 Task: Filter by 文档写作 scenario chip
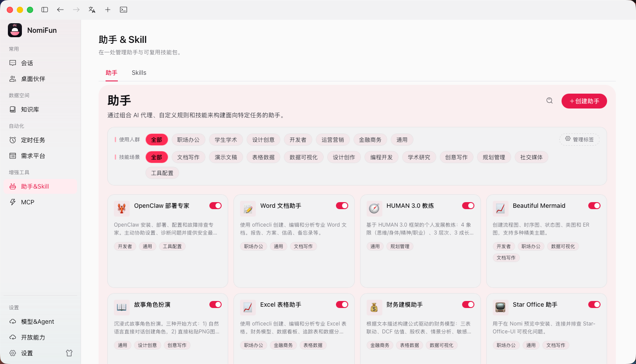(x=188, y=157)
